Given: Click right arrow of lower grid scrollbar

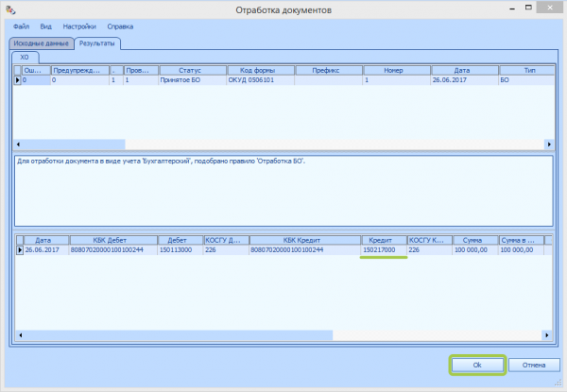Looking at the screenshot, I should [547, 335].
